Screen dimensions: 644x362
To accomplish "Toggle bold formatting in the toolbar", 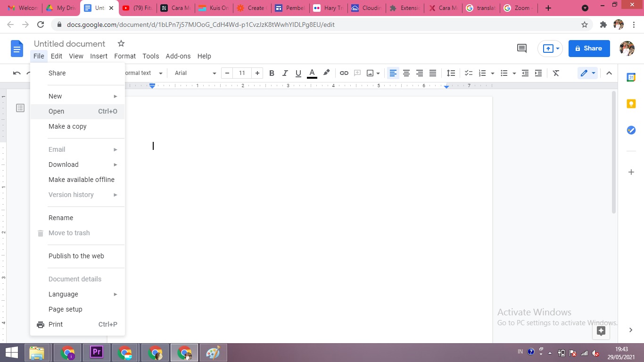I will 272,73.
